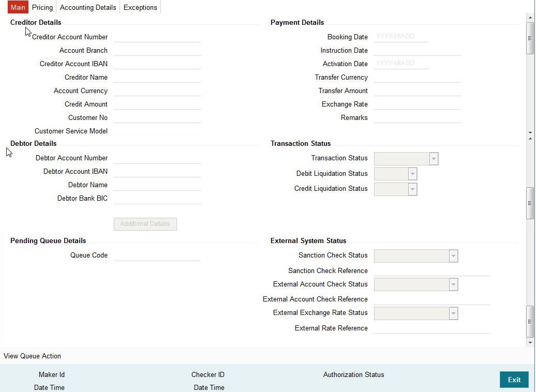Focus the Customer No field
Viewport: 536px width, 392px height.
pos(157,117)
